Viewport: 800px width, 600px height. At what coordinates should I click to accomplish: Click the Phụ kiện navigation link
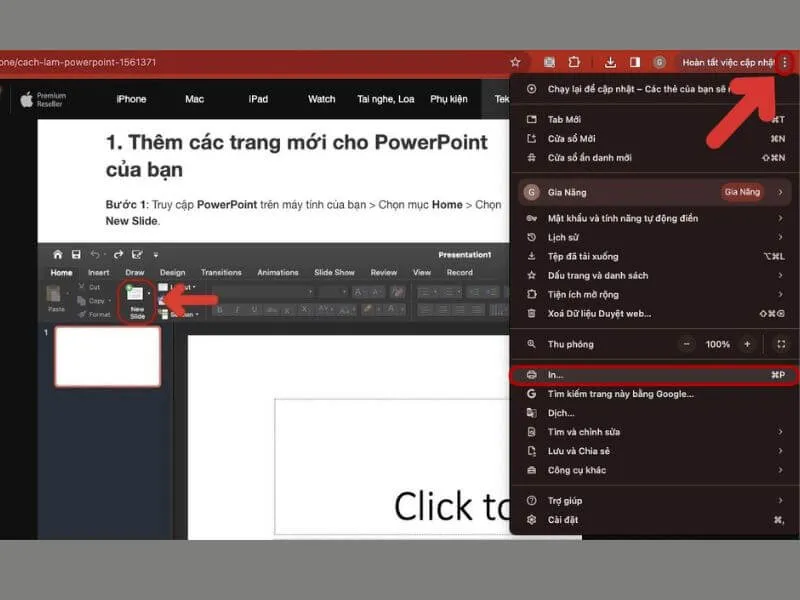point(448,99)
